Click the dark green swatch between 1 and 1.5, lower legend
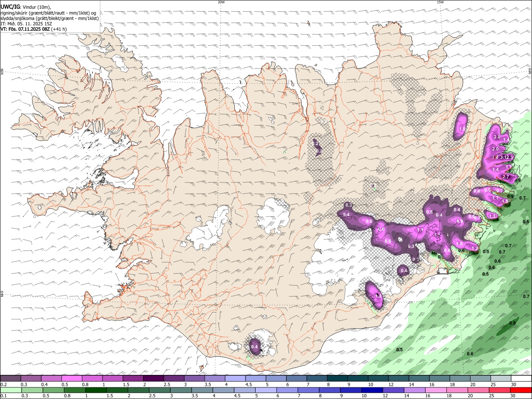 click(x=96, y=390)
